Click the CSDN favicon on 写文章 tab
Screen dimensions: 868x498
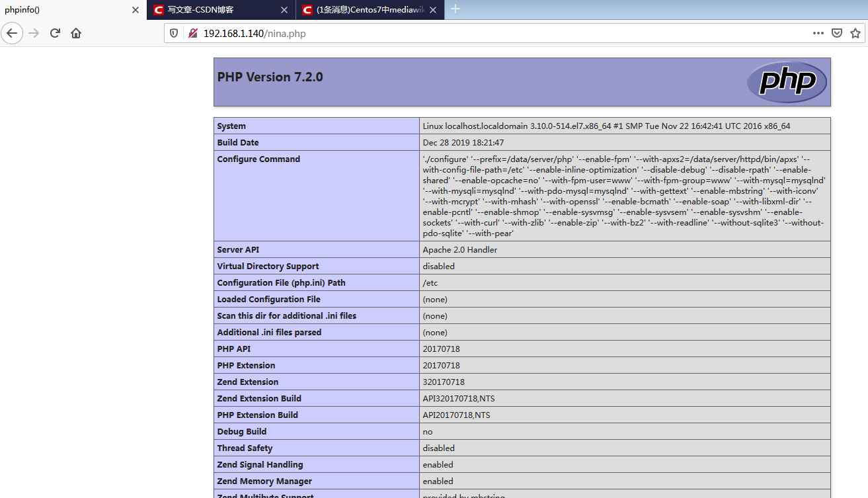(x=158, y=10)
